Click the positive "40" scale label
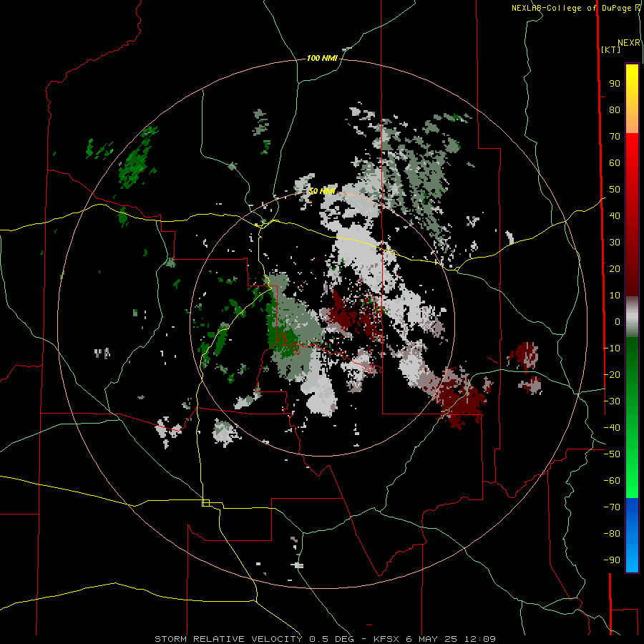The height and width of the screenshot is (644, 644). (x=615, y=215)
